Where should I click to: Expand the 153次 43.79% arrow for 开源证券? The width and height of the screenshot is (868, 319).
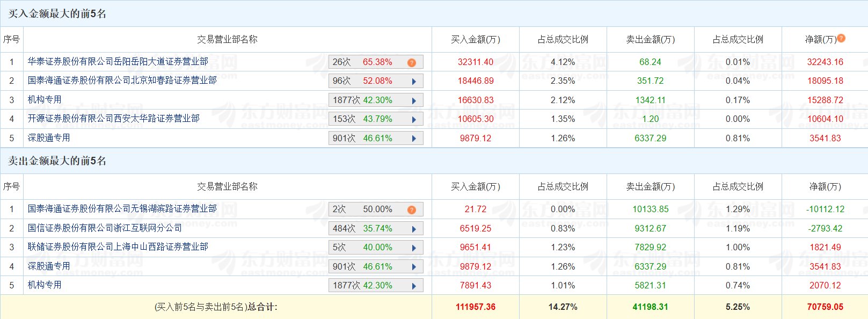pos(414,120)
